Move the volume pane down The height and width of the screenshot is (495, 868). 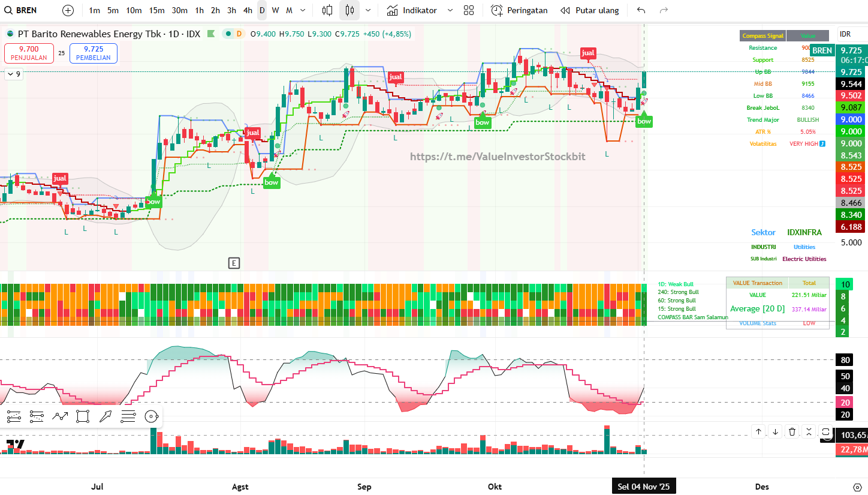pos(775,431)
